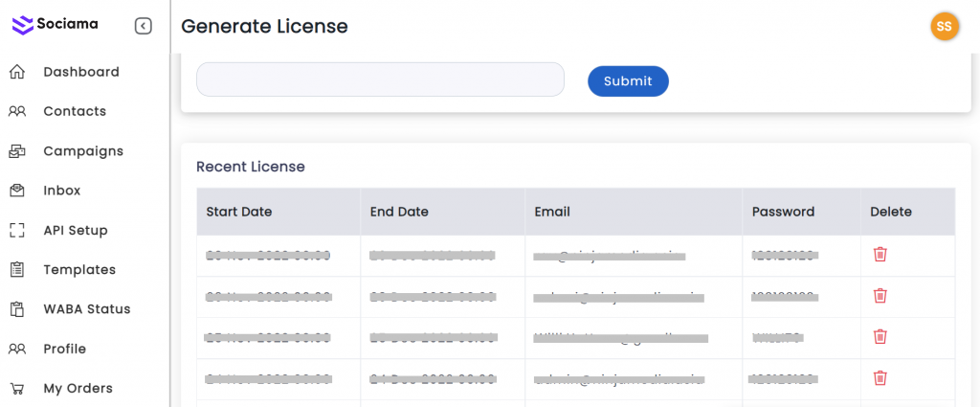
Task: Collapse the sidebar with chevron button
Action: [144, 26]
